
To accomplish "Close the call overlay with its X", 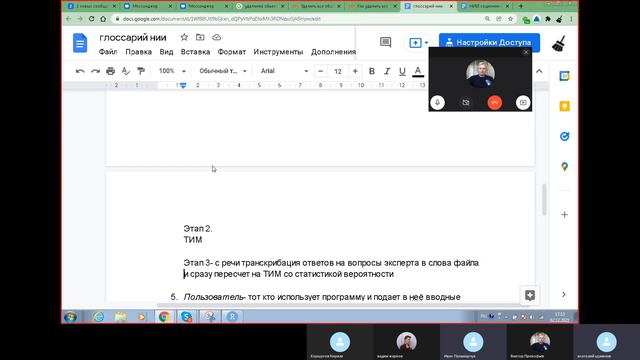I will 526,52.
